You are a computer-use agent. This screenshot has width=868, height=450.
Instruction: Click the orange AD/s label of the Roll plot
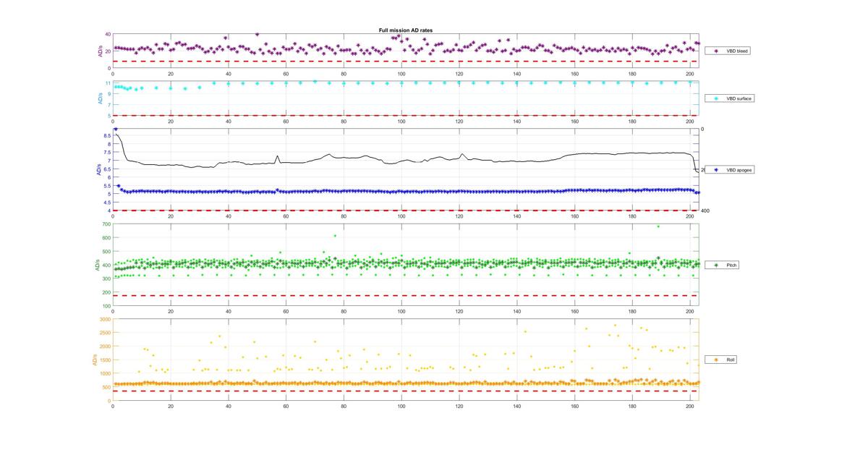coord(95,360)
